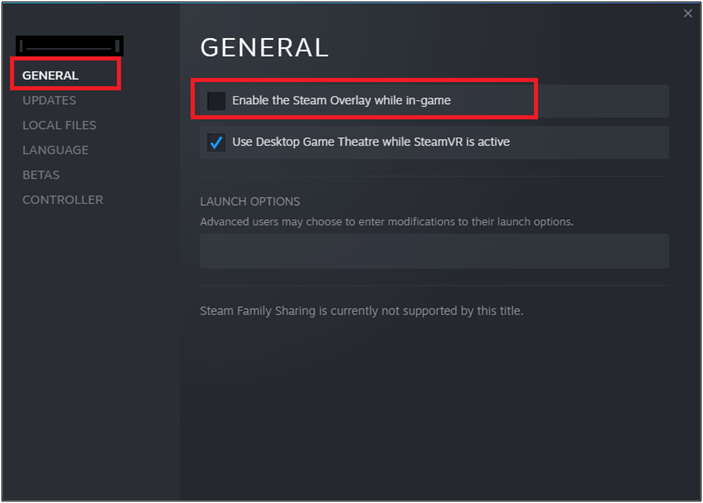This screenshot has width=703, height=503.
Task: Uncheck the blue Desktop Game Theatre checkmark
Action: (216, 143)
